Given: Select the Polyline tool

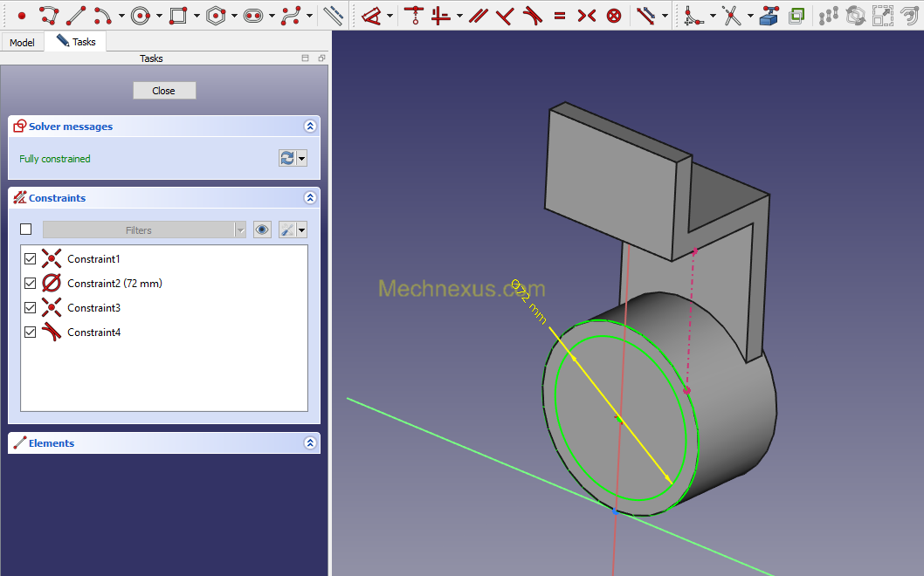Looking at the screenshot, I should [49, 15].
